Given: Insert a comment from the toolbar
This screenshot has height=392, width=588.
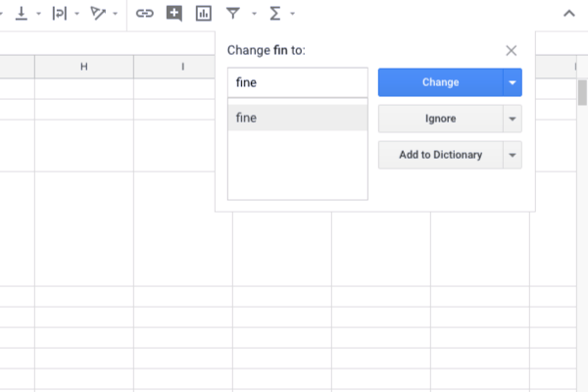Looking at the screenshot, I should pyautogui.click(x=174, y=14).
